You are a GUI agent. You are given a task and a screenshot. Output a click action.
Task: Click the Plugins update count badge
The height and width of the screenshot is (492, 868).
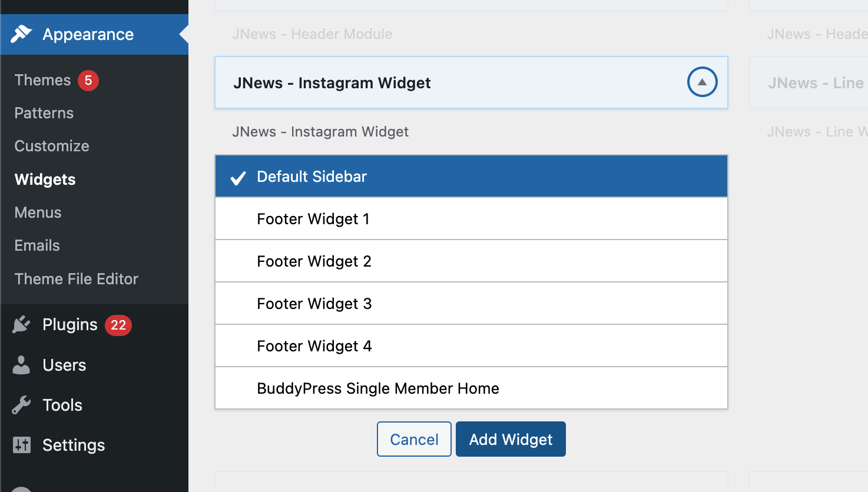click(118, 325)
